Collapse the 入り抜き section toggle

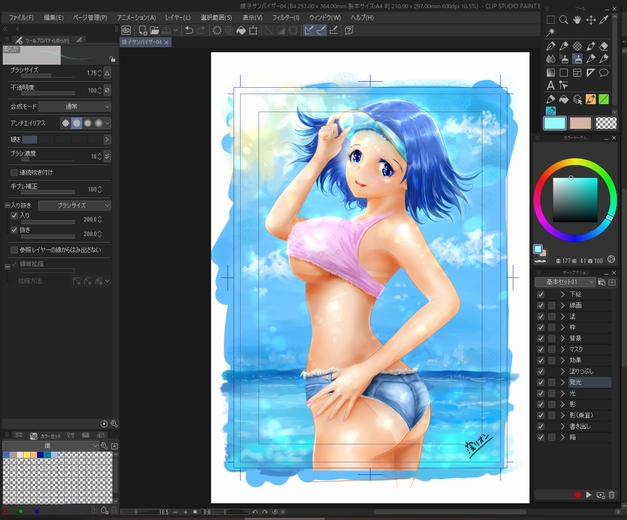point(7,205)
